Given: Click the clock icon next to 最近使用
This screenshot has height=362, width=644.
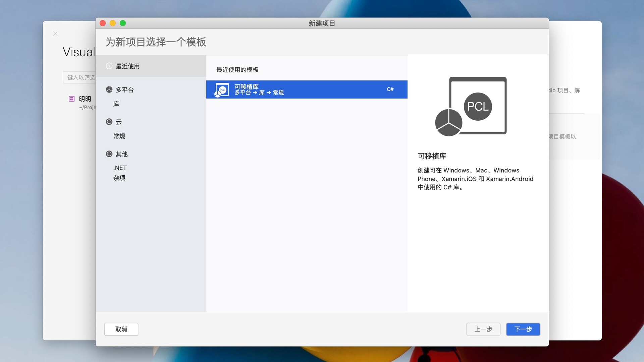Looking at the screenshot, I should [x=109, y=66].
